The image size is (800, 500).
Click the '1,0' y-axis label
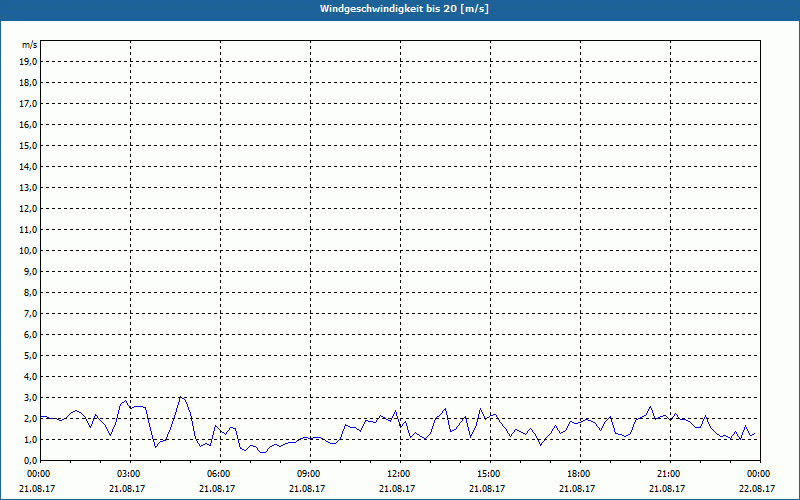click(31, 440)
